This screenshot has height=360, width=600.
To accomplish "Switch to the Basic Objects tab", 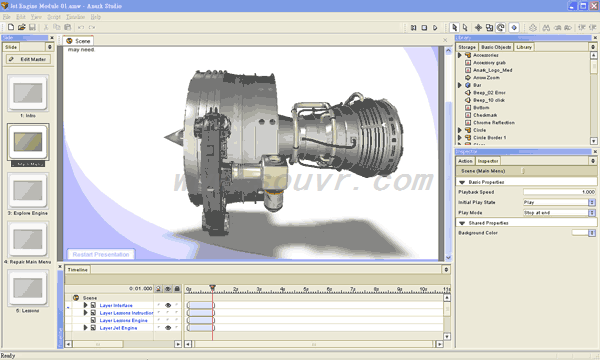I will tap(496, 47).
